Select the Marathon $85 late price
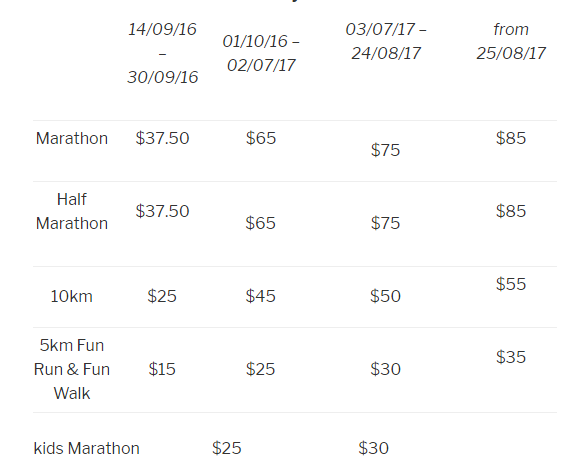The height and width of the screenshot is (460, 576). 511,138
